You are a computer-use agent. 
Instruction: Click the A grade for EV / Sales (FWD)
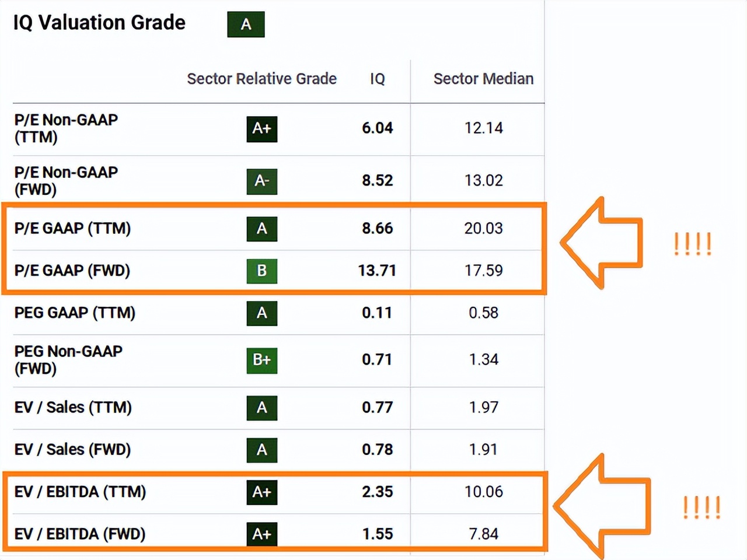[261, 450]
